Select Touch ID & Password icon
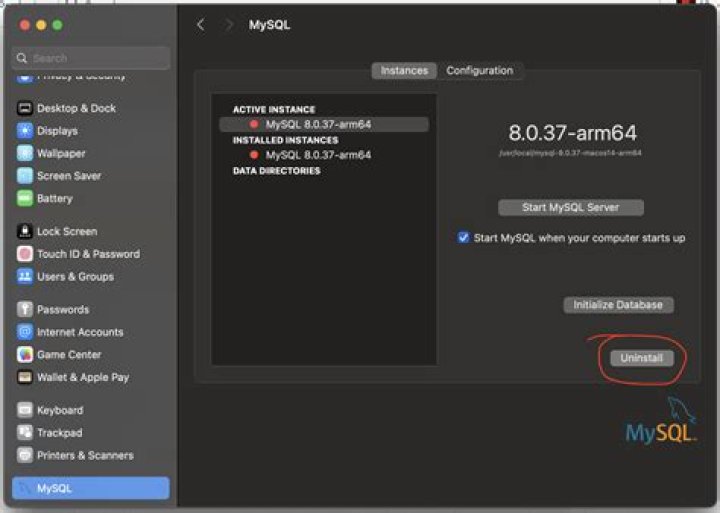The width and height of the screenshot is (720, 513). (x=25, y=254)
